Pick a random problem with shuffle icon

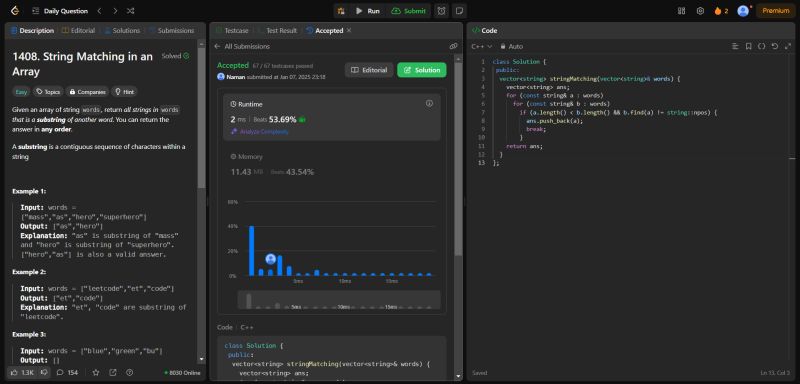(131, 11)
